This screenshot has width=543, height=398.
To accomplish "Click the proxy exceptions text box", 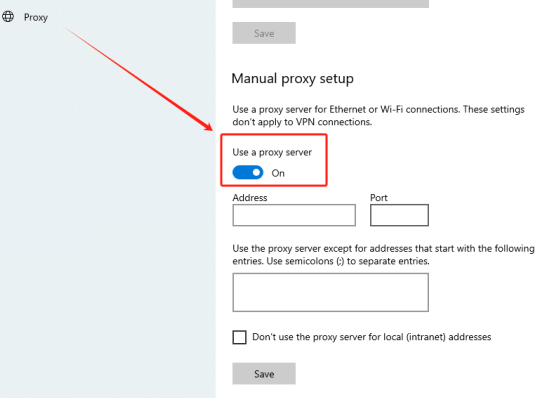I will click(x=330, y=292).
